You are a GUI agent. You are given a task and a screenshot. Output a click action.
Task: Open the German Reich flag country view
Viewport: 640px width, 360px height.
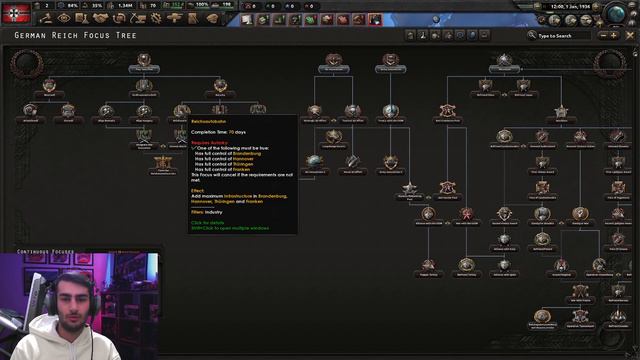click(16, 13)
